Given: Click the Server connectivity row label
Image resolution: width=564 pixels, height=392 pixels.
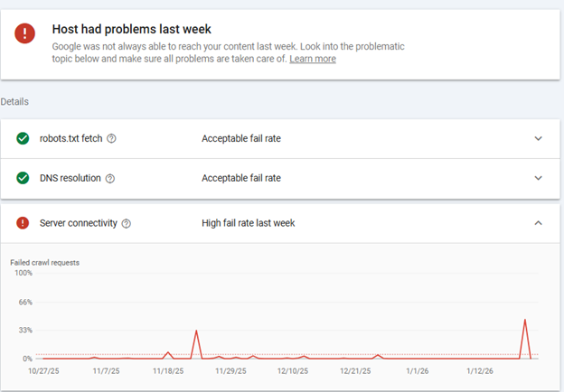Looking at the screenshot, I should [79, 223].
